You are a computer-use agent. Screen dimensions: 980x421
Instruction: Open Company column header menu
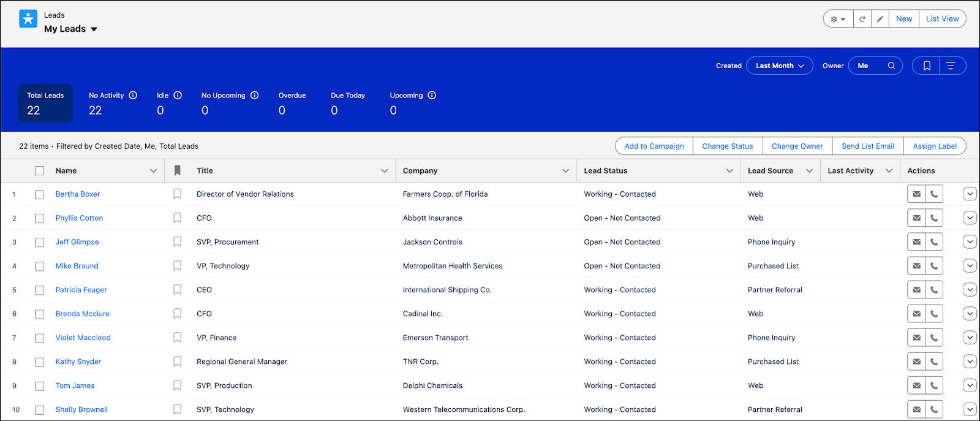[x=566, y=171]
